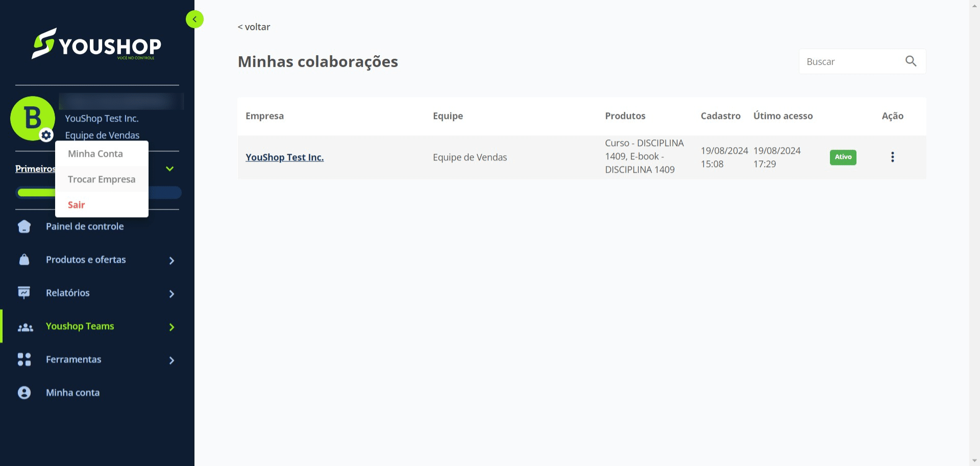The width and height of the screenshot is (980, 466).
Task: Click the Produtos column header
Action: [625, 116]
